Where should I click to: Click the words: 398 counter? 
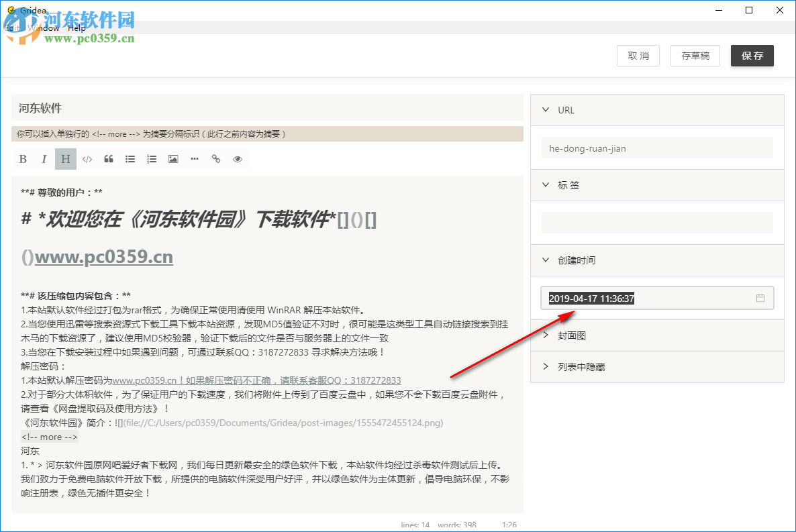coord(457,525)
